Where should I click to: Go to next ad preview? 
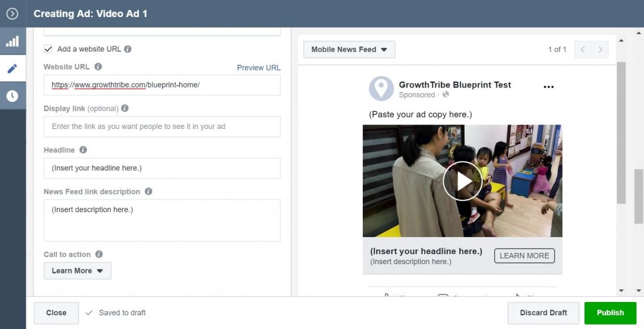[600, 50]
